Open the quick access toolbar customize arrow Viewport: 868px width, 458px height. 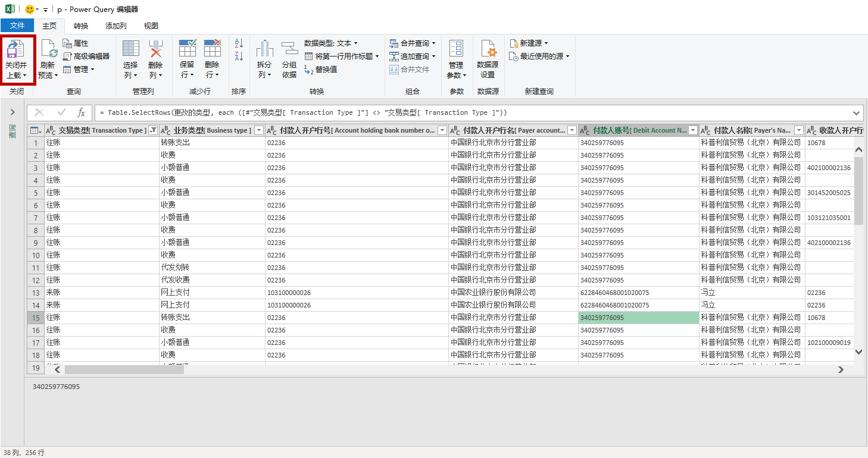46,10
